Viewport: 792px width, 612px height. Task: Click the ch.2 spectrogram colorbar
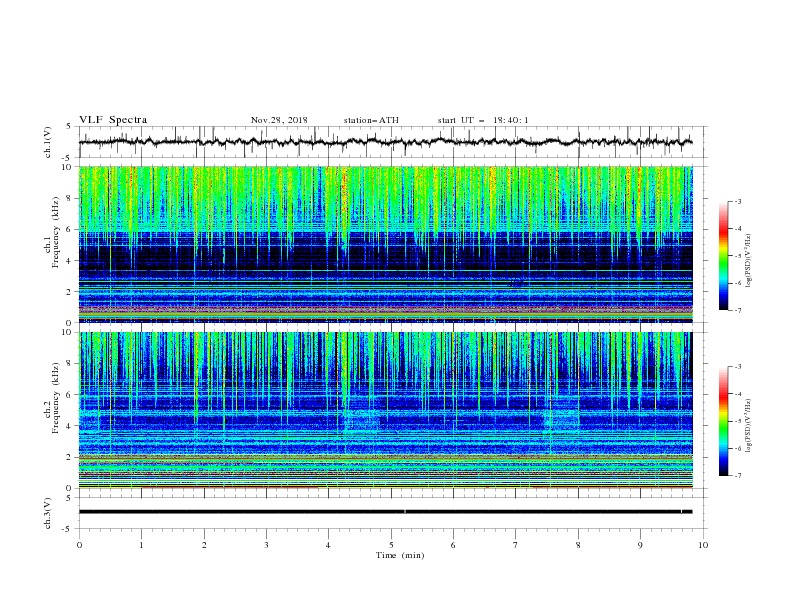pos(723,421)
